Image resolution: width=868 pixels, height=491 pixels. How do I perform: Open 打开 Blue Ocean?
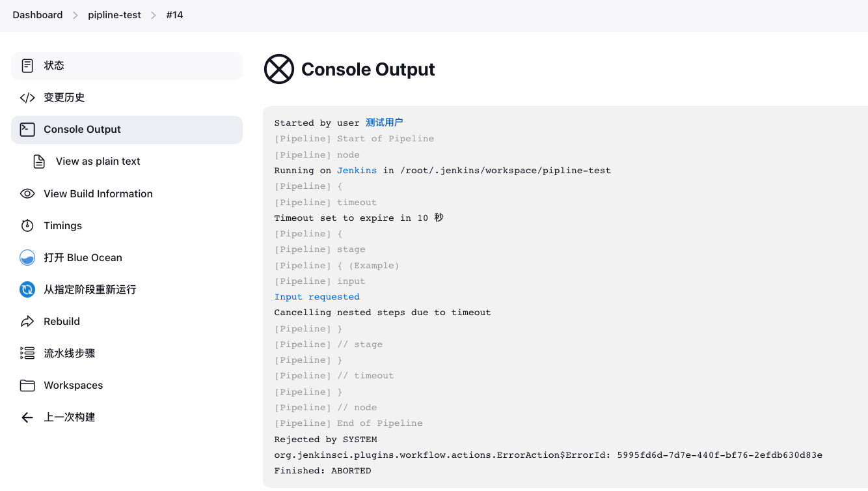(127, 257)
